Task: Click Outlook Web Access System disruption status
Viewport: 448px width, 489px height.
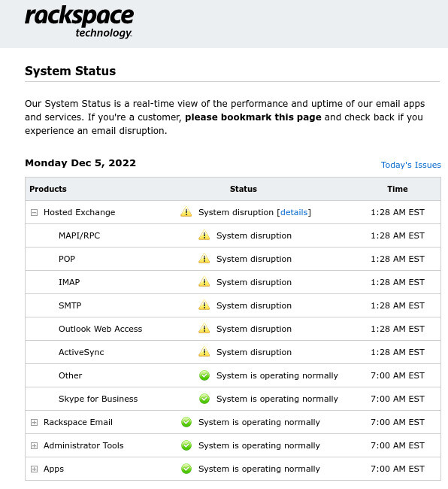Action: pyautogui.click(x=254, y=329)
